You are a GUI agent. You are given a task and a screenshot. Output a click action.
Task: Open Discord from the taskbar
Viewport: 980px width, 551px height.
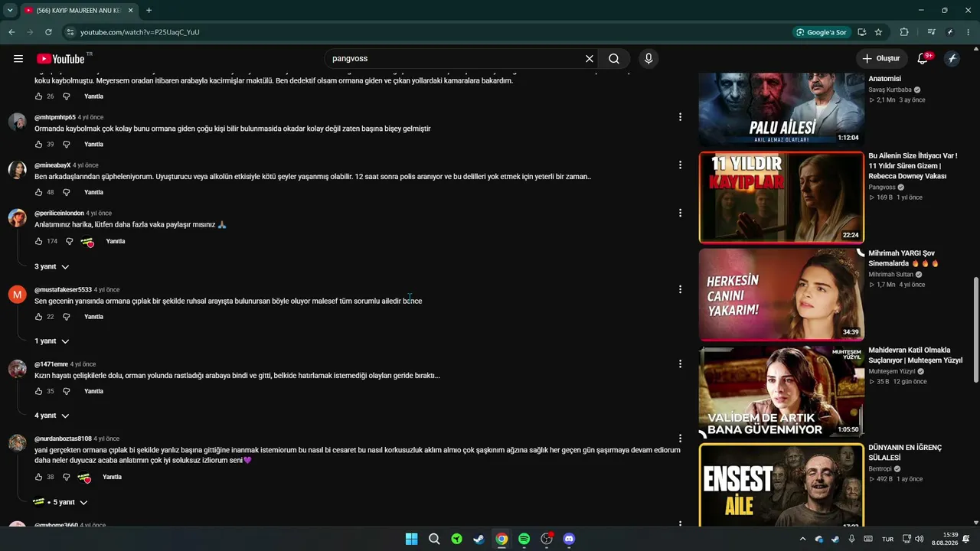pos(569,539)
